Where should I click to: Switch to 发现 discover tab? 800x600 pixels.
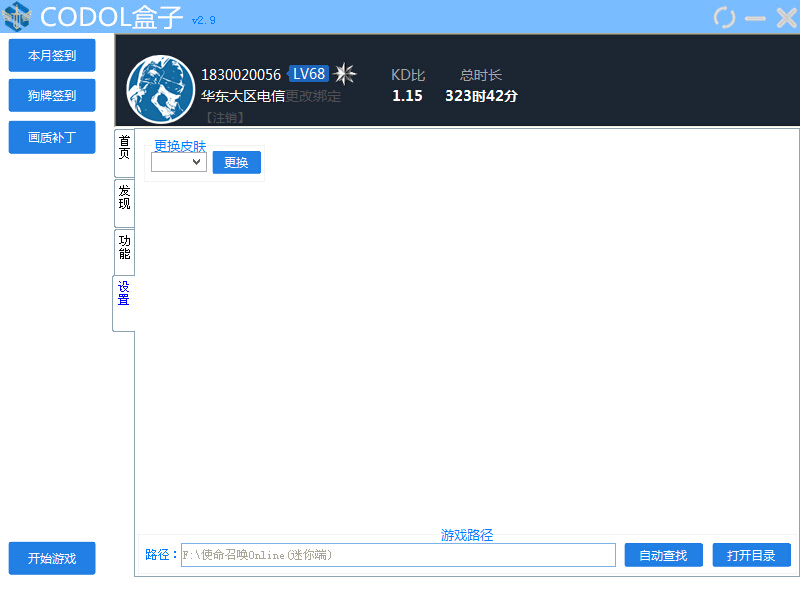[x=124, y=203]
